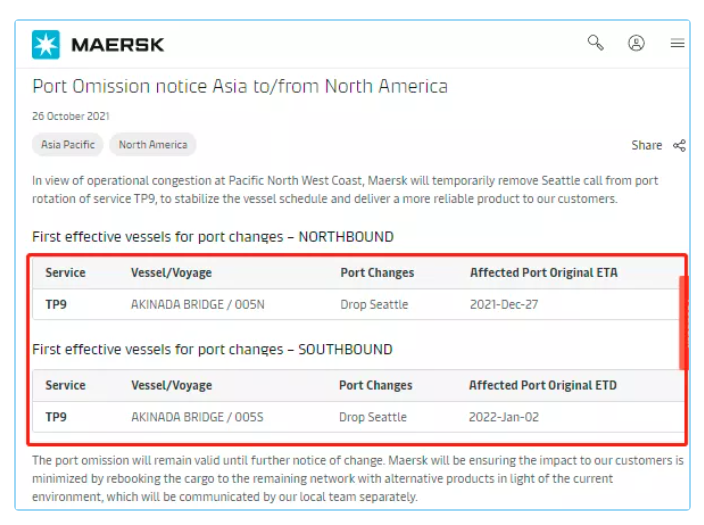Click the Port Omission notice title

[x=240, y=86]
